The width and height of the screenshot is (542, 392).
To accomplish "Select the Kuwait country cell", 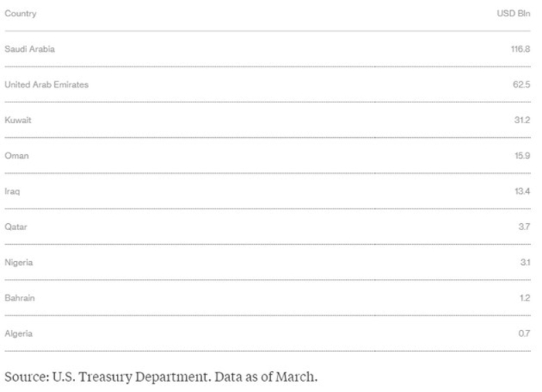I will tap(18, 120).
